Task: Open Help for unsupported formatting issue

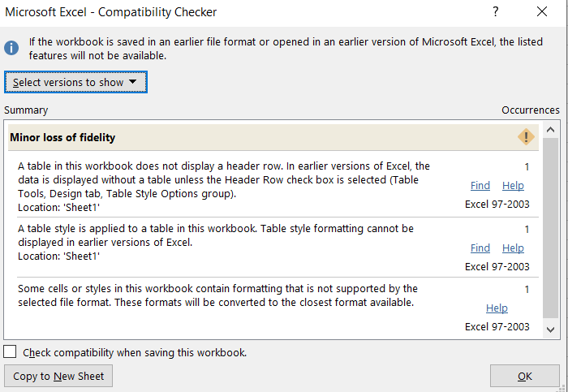Action: tap(497, 308)
